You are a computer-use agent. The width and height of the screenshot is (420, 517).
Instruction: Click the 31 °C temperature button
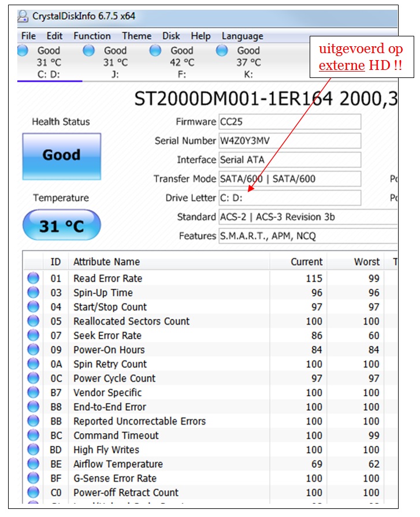62,225
